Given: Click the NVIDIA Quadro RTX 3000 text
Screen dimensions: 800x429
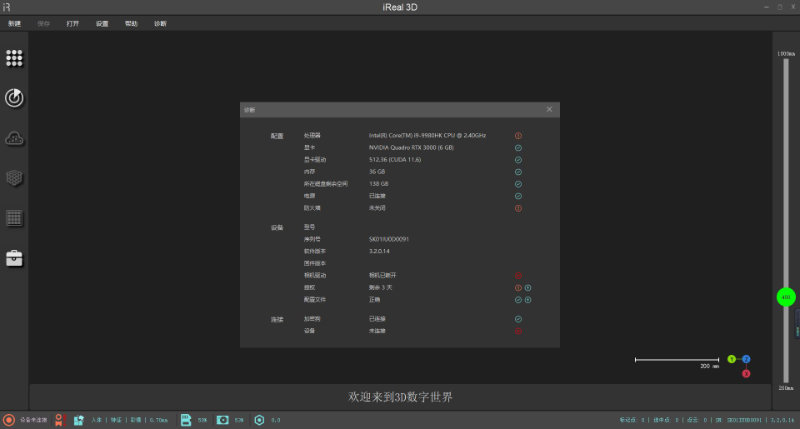Looking at the screenshot, I should tap(411, 148).
